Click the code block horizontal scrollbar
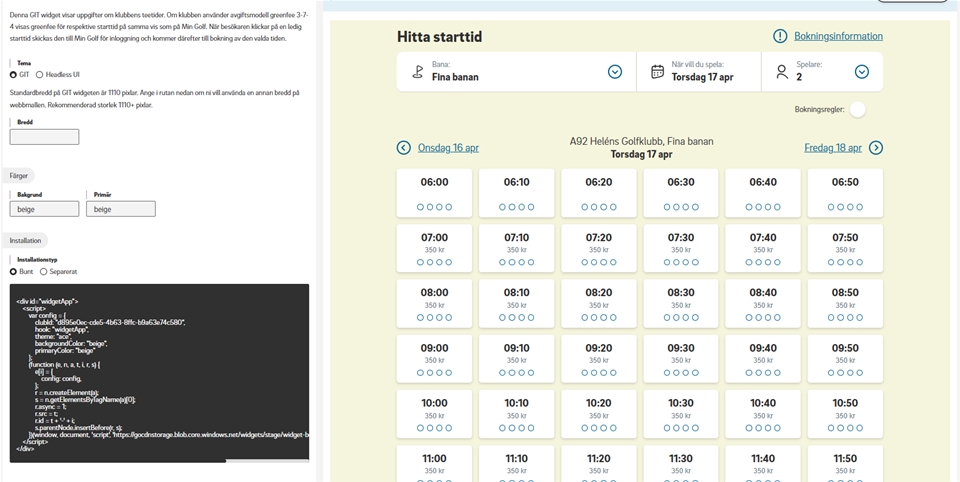Image resolution: width=960 pixels, height=482 pixels. pos(118,461)
